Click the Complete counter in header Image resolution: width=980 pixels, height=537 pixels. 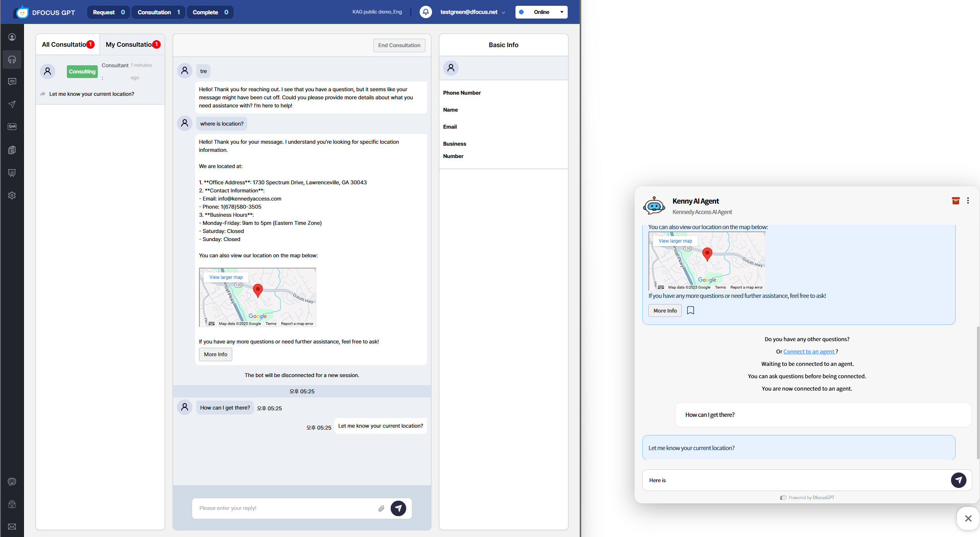tap(210, 12)
